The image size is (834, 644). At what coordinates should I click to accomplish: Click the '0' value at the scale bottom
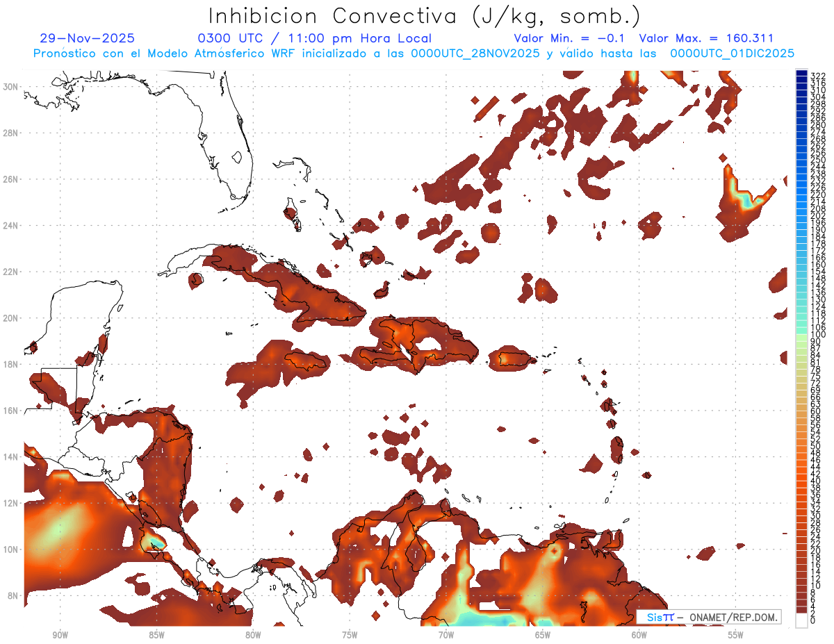(813, 620)
